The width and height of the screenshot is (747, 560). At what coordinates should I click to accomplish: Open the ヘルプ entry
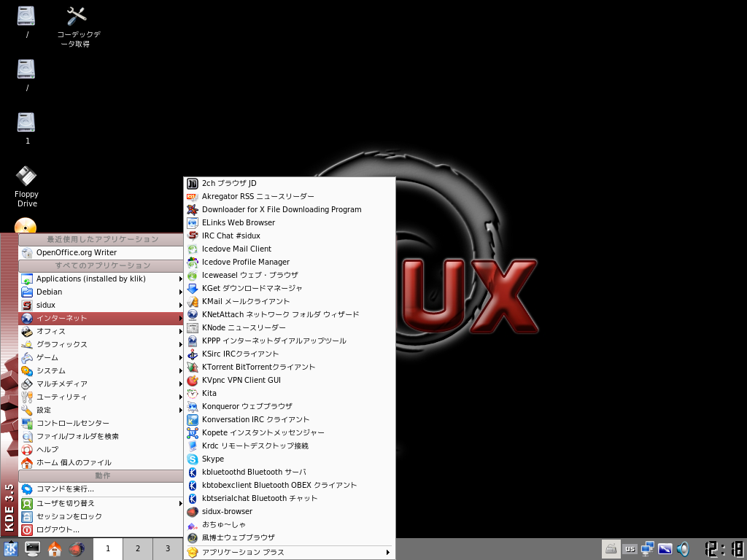pos(101,449)
